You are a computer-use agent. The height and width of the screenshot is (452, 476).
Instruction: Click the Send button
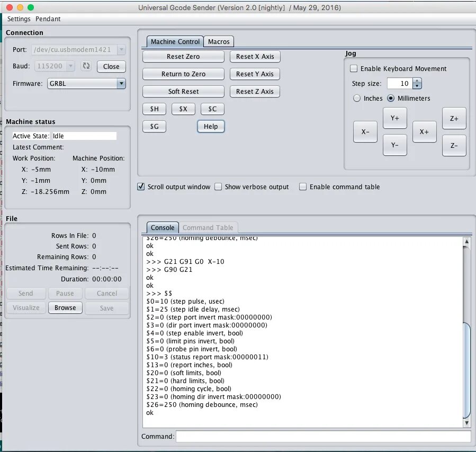click(26, 294)
